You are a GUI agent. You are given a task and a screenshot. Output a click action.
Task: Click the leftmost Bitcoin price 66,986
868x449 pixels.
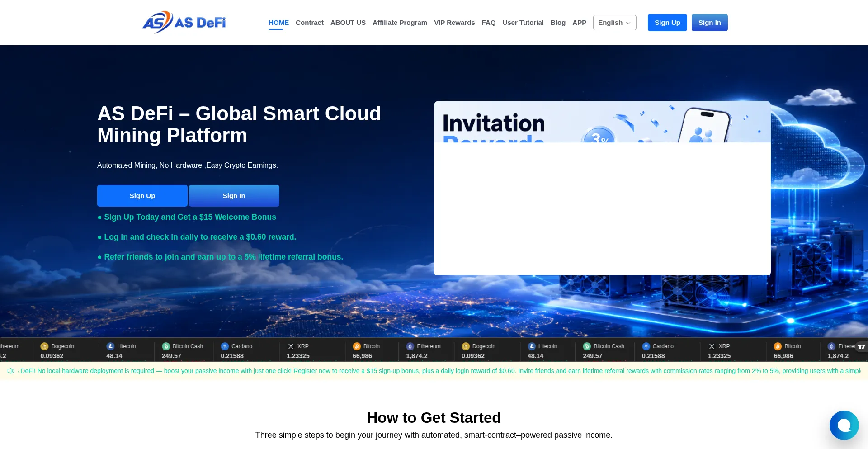pyautogui.click(x=362, y=356)
